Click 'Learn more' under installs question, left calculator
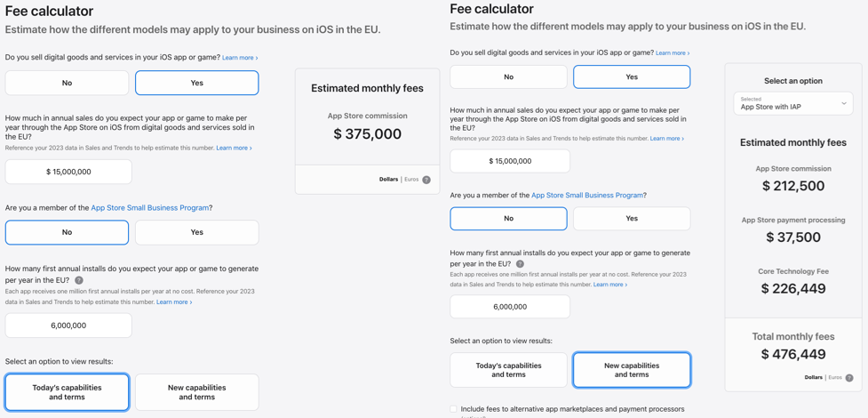868x418 pixels. click(173, 302)
